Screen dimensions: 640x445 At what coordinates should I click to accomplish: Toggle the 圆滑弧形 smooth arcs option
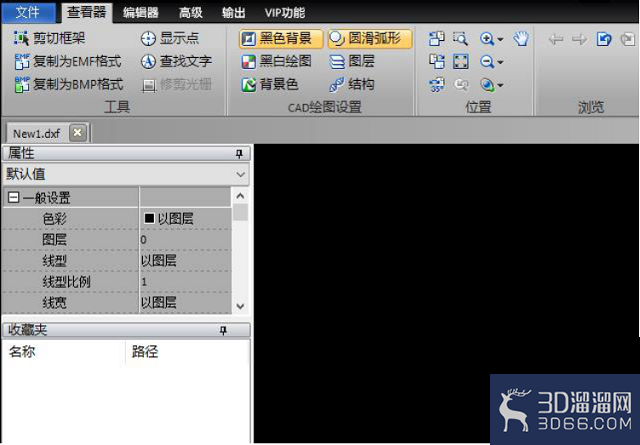[x=370, y=38]
